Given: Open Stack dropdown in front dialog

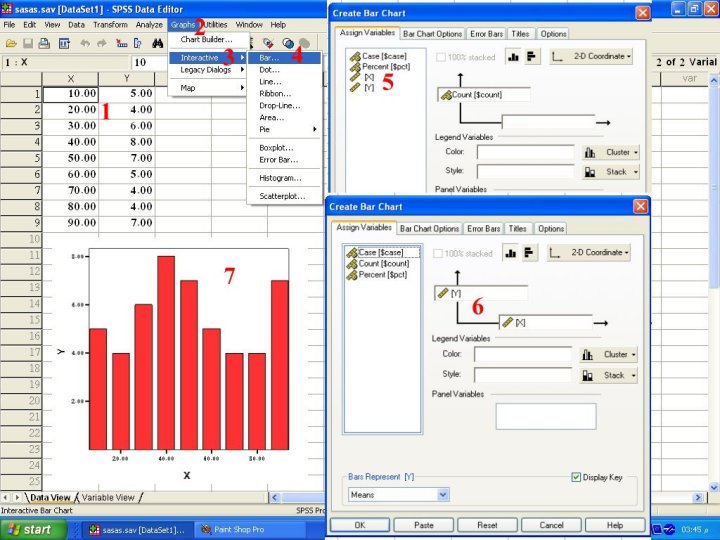Looking at the screenshot, I should tap(609, 375).
